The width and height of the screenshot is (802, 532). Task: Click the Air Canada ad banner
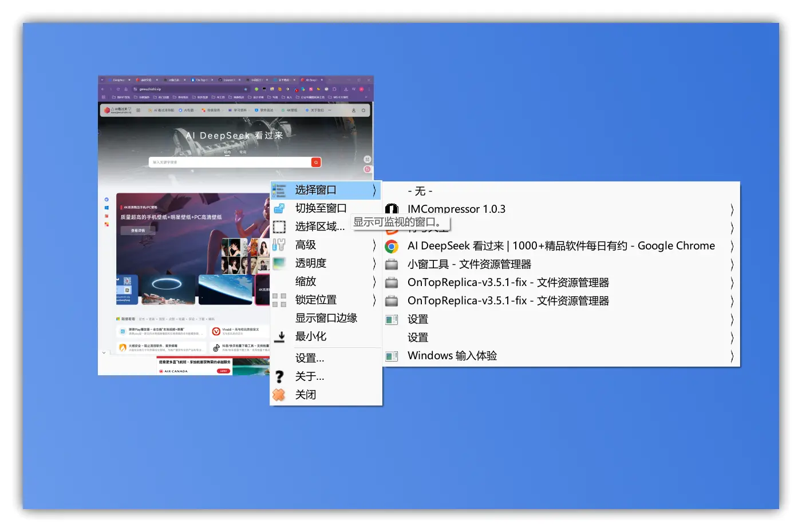coord(213,366)
